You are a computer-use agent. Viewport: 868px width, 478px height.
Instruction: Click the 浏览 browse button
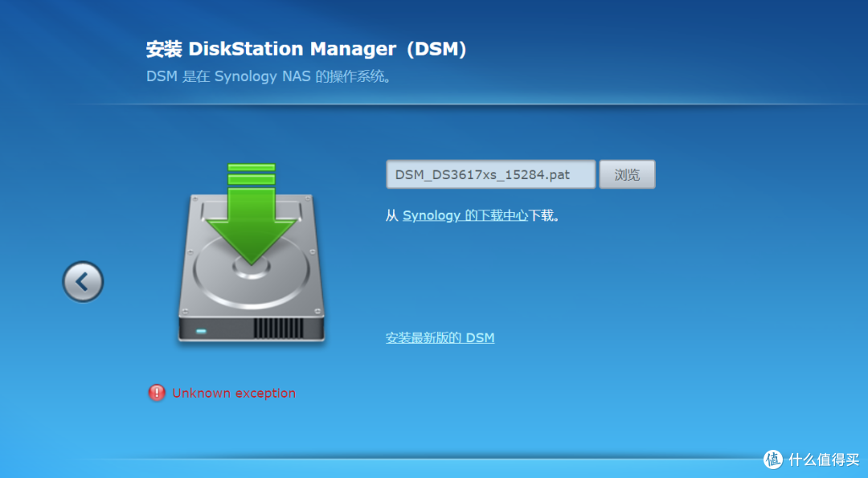tap(627, 174)
